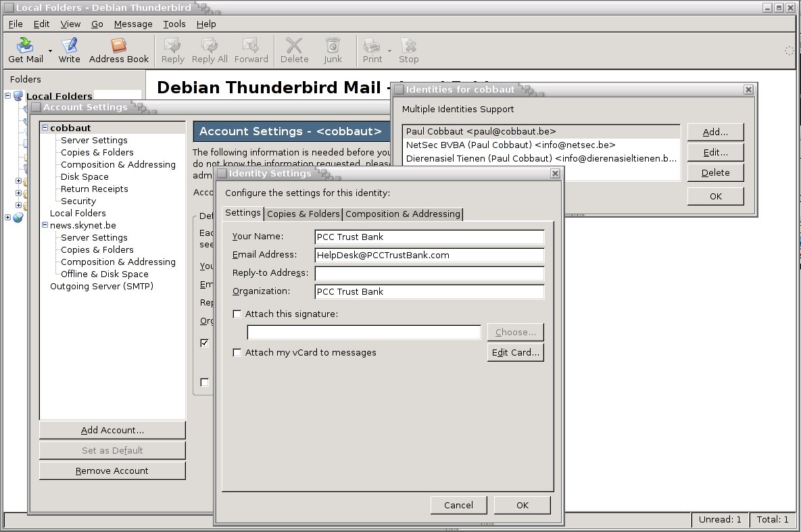The height and width of the screenshot is (532, 801).
Task: Click the Get Mail toolbar icon
Action: (25, 45)
